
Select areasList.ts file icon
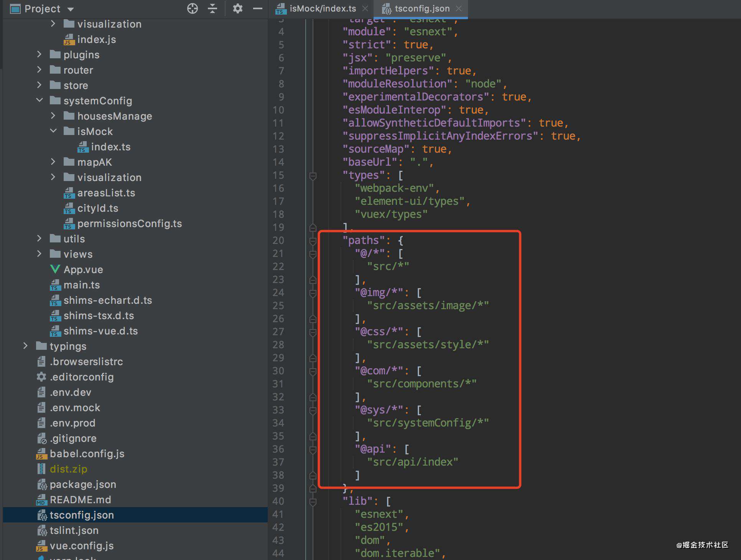pos(69,193)
